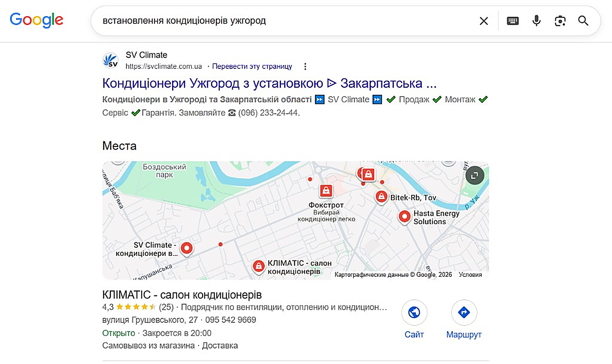Start voice search with microphone icon
The image size is (612, 364).
tap(537, 21)
